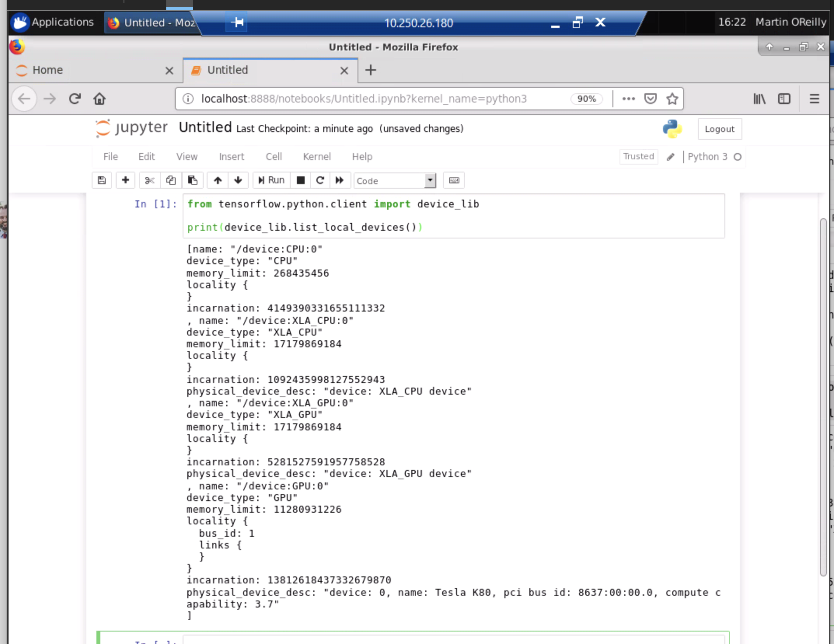Switch to the Home browser tab
This screenshot has width=834, height=644.
coord(48,70)
